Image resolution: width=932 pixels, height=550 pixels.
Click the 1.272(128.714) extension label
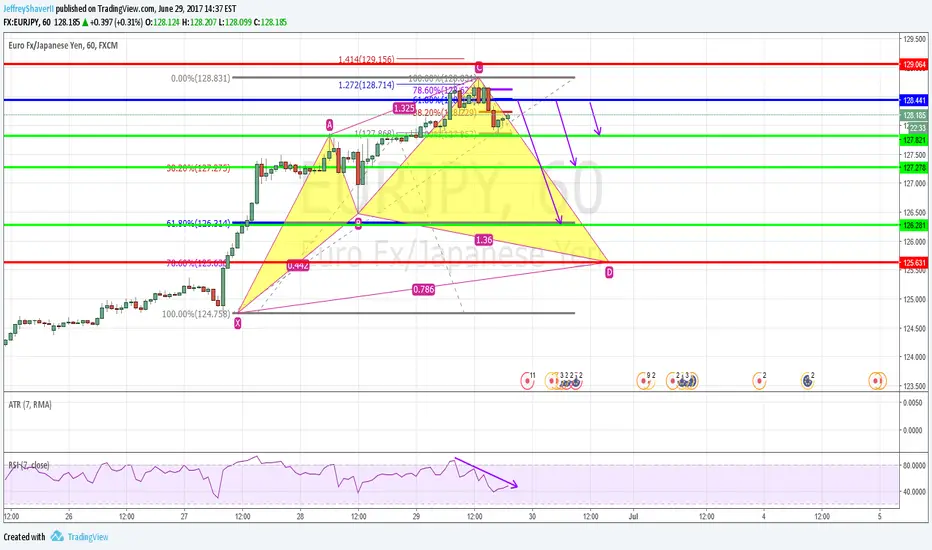(366, 85)
